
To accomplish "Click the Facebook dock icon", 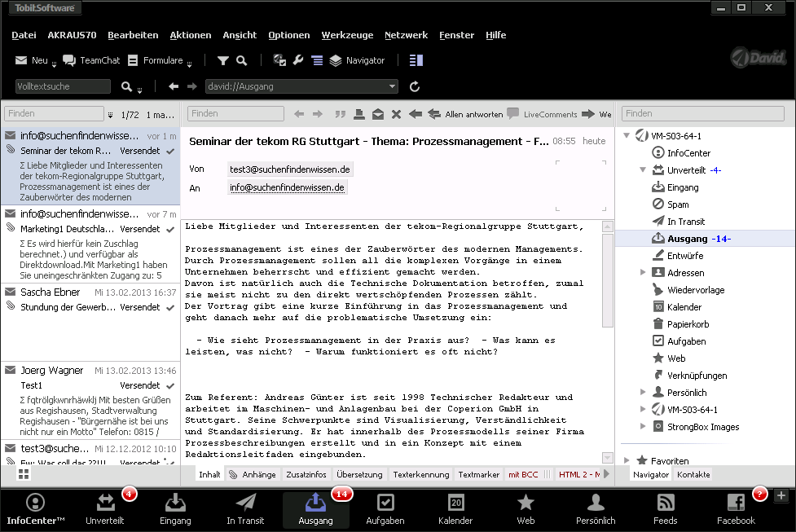I will coord(736,508).
